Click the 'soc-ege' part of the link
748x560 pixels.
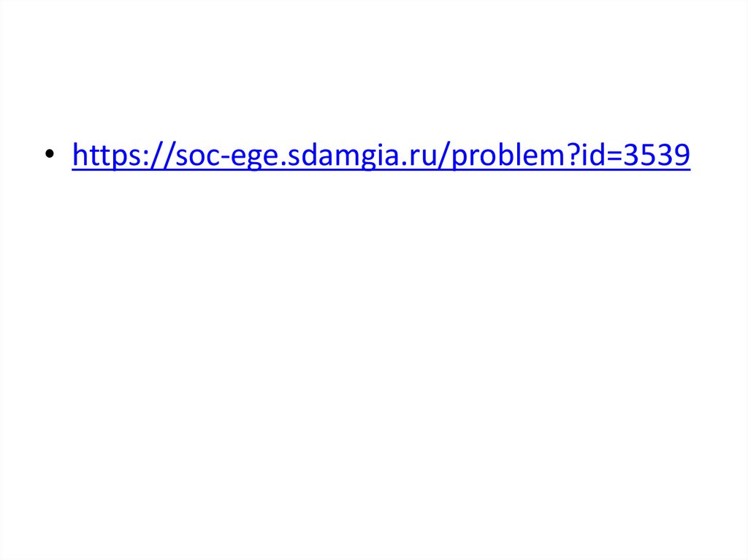(226, 156)
